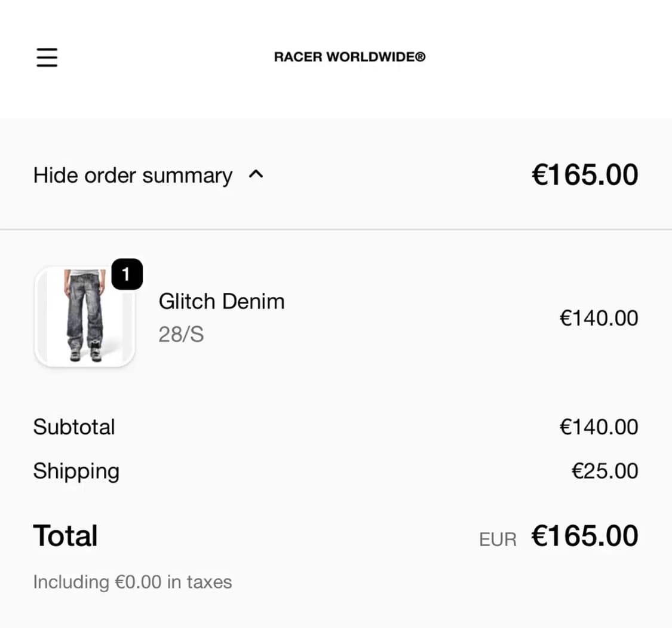Click the Subtotal label
Viewport: 672px width, 628px height.
tap(74, 427)
